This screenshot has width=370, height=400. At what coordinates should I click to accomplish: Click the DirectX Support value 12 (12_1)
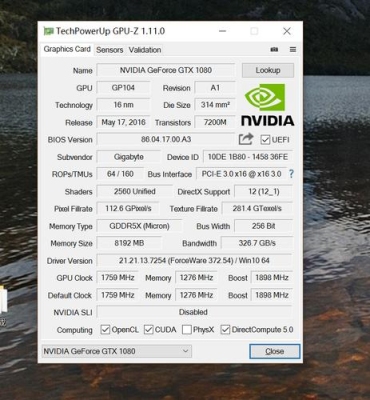[x=263, y=192]
